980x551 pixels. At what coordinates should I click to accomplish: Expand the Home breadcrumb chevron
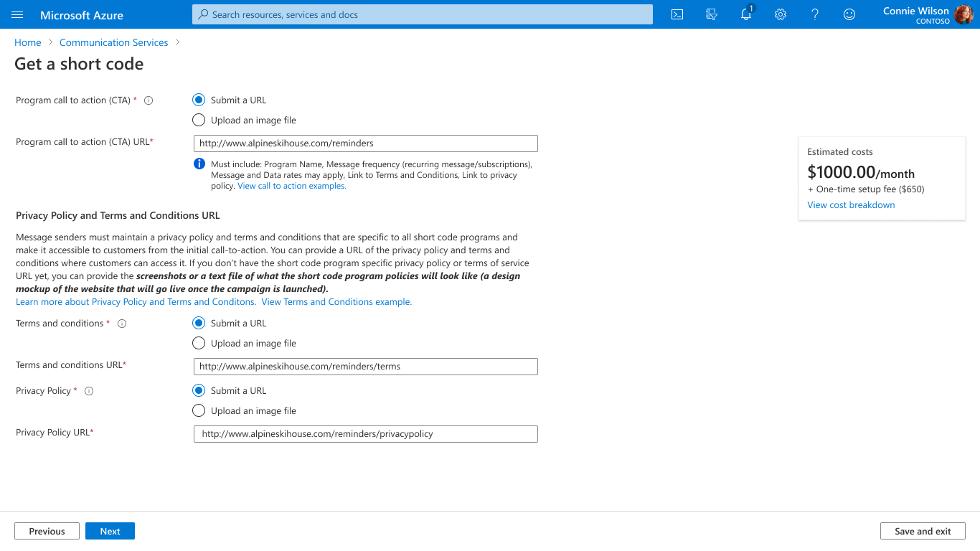coord(50,42)
